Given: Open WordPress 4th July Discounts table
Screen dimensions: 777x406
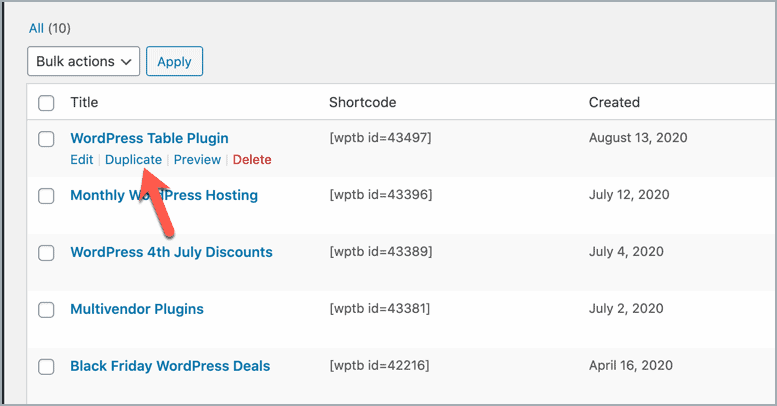Looking at the screenshot, I should (171, 252).
